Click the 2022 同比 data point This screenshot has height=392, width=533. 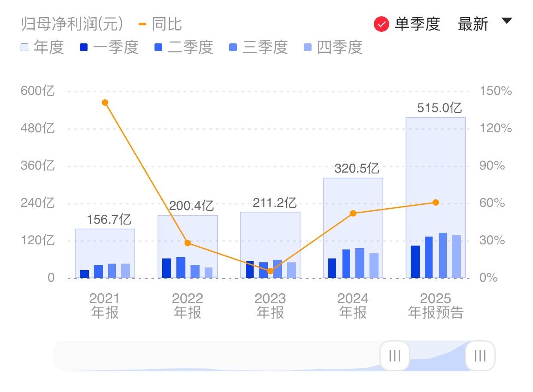[x=188, y=243]
